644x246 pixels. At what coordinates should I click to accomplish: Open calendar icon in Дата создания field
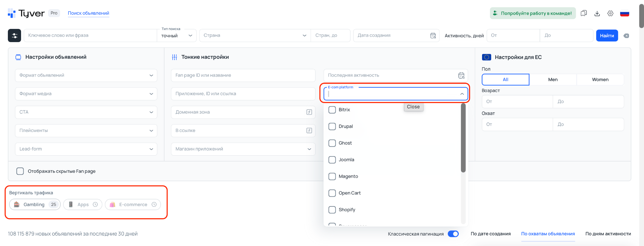(433, 36)
